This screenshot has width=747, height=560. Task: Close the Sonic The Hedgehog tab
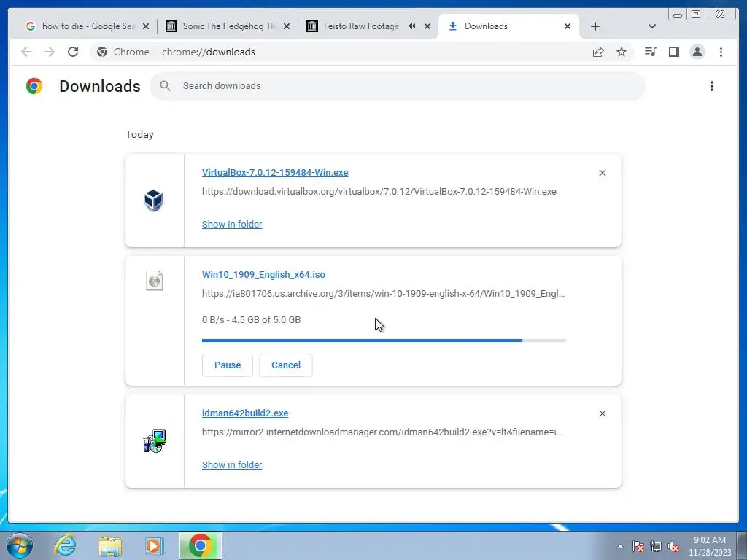286,26
